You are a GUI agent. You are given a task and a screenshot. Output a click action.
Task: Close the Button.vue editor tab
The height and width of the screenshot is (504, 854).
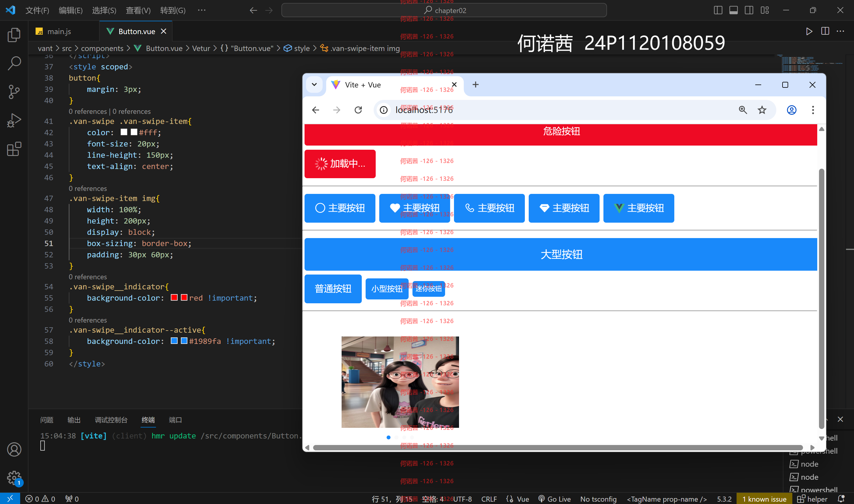click(163, 31)
